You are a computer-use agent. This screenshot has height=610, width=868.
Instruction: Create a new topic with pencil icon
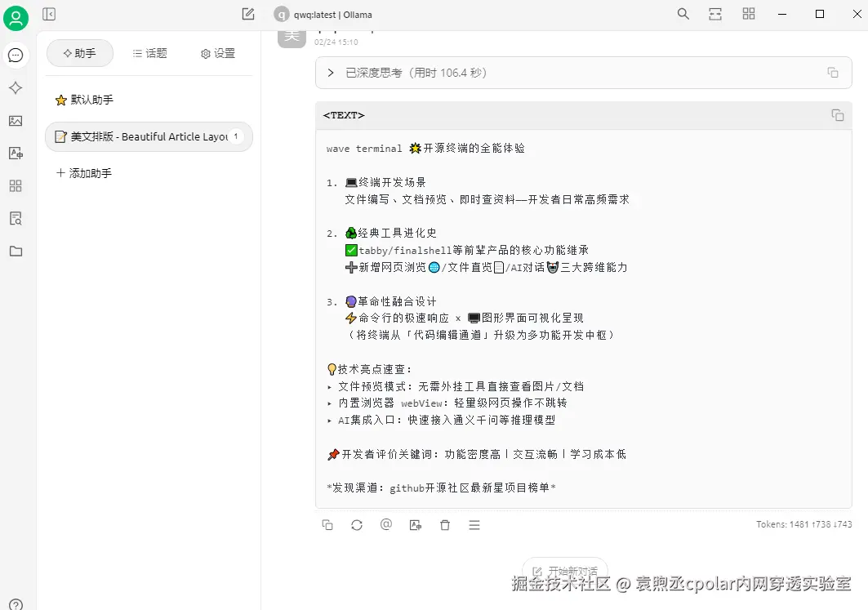[x=248, y=14]
